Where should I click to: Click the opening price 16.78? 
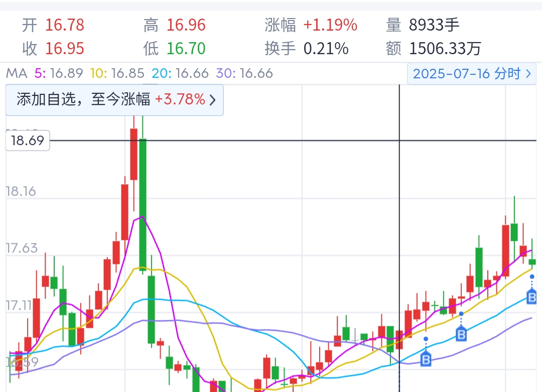[65, 25]
